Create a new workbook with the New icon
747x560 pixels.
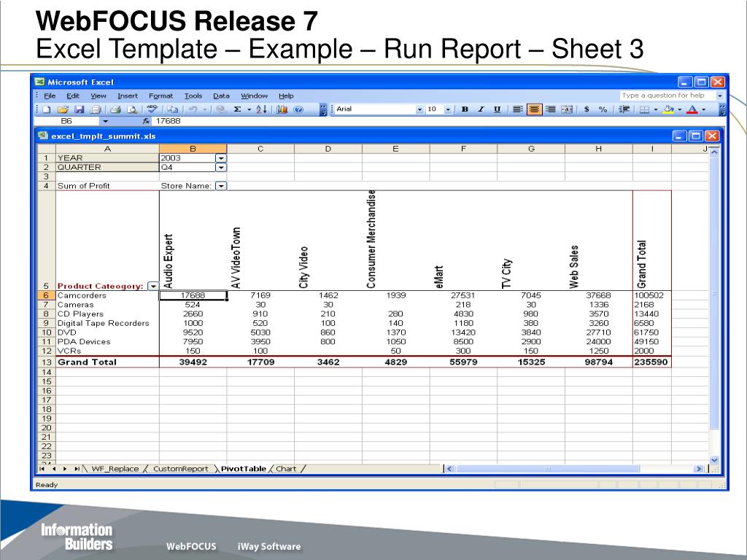47,109
